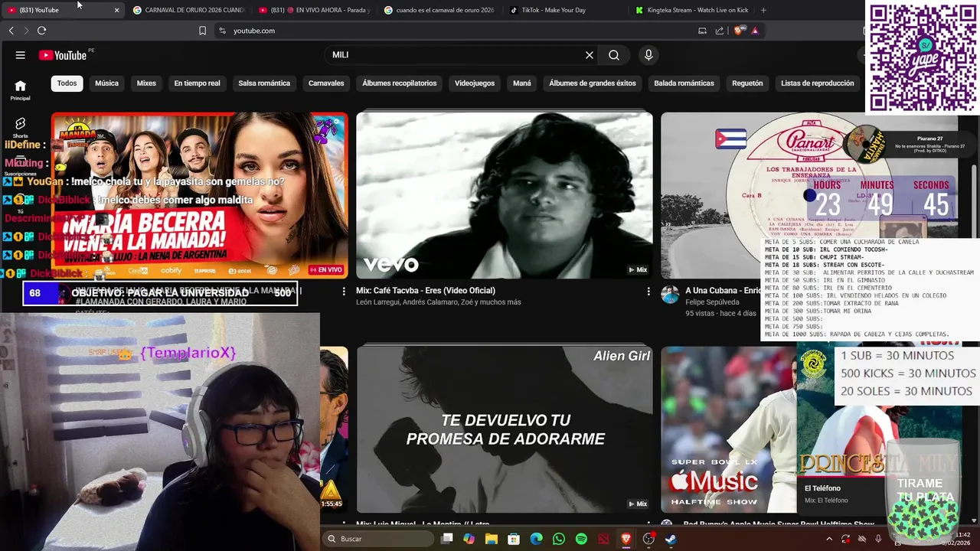This screenshot has width=980, height=551.
Task: Start voice search with the microphone icon
Action: click(x=648, y=55)
